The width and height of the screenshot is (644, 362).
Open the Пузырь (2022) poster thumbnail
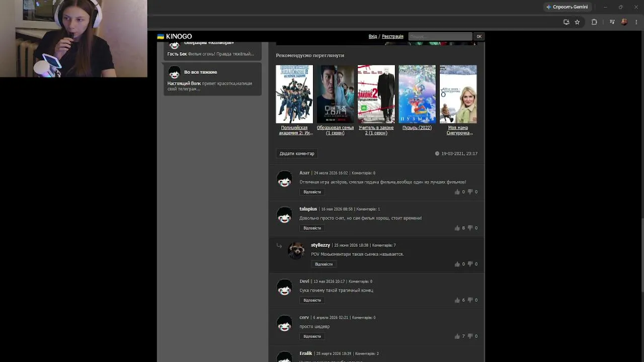point(417,94)
